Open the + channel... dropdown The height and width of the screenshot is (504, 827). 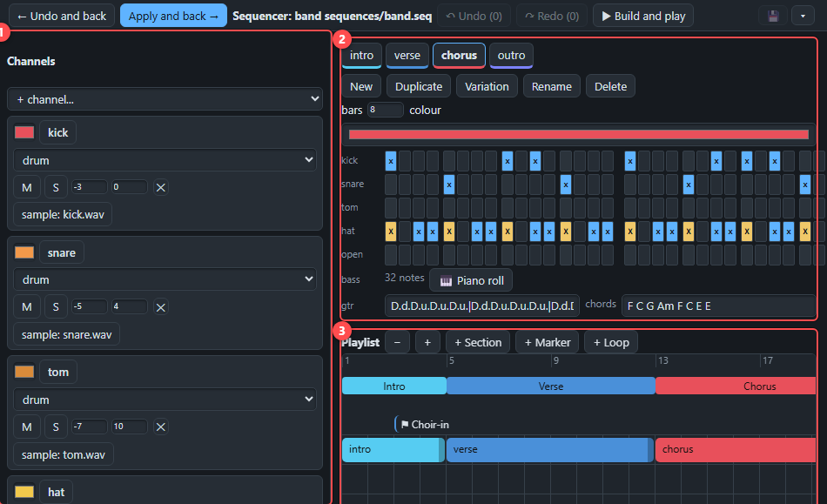coord(165,99)
